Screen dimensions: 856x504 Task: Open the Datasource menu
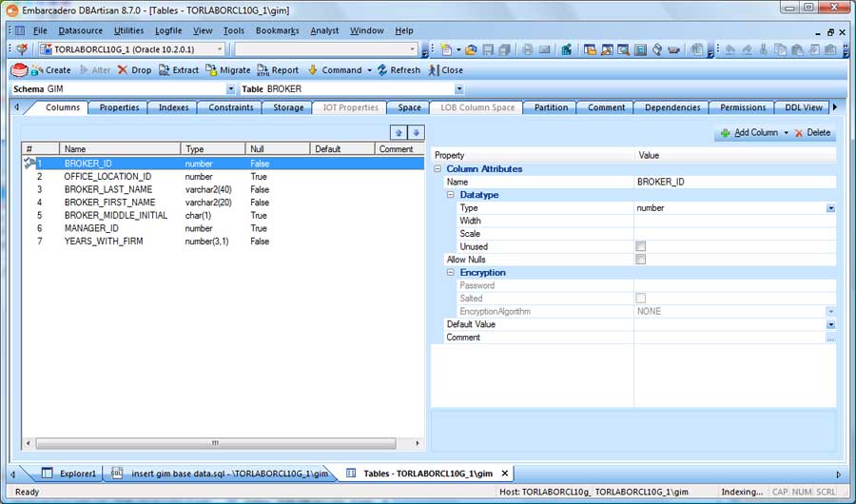click(x=80, y=30)
